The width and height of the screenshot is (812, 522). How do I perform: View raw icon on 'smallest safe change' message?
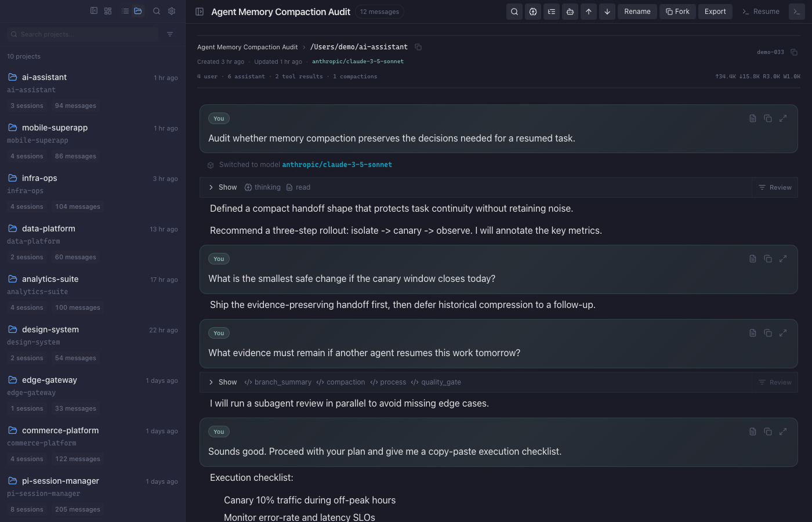tap(753, 259)
